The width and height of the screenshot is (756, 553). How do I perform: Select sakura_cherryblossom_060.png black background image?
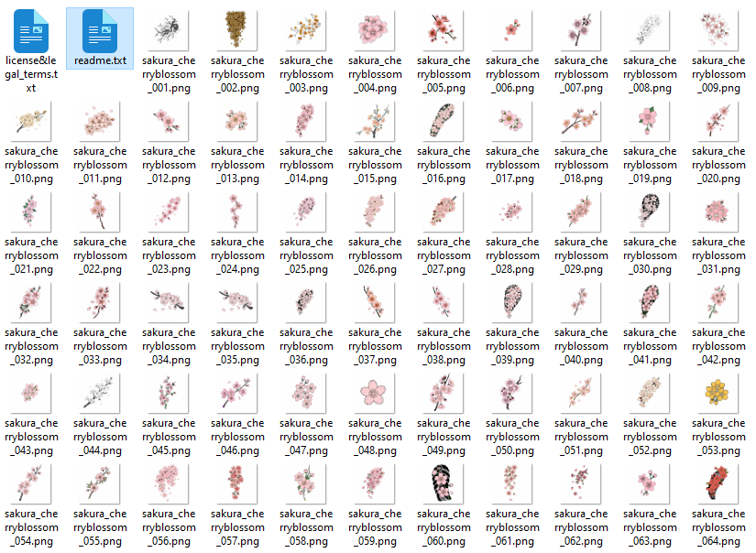(444, 484)
